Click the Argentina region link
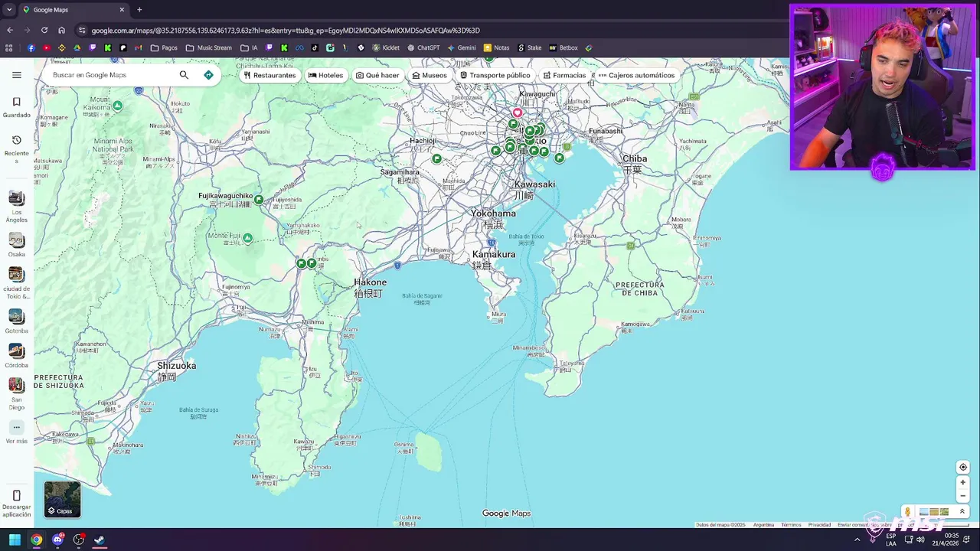 click(x=763, y=525)
